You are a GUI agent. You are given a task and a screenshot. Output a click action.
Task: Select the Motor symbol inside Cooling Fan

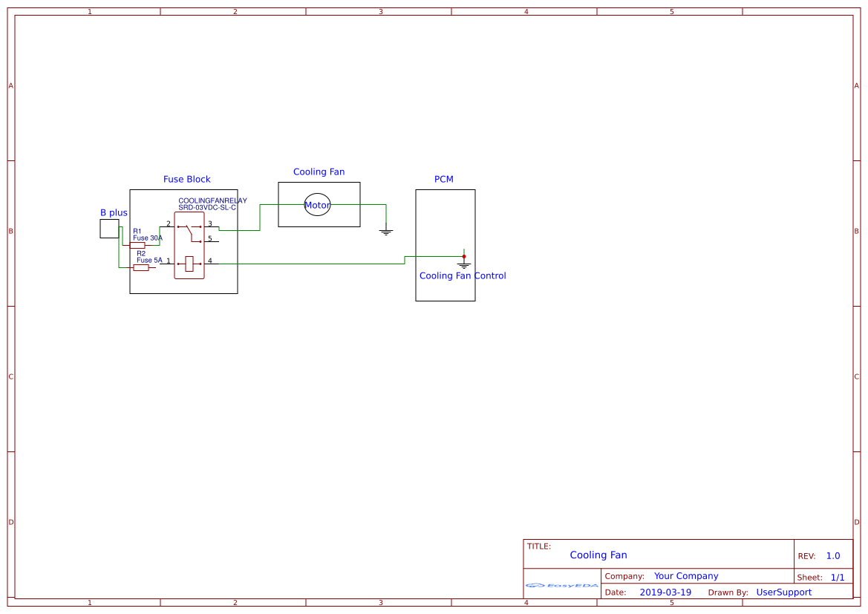click(317, 204)
